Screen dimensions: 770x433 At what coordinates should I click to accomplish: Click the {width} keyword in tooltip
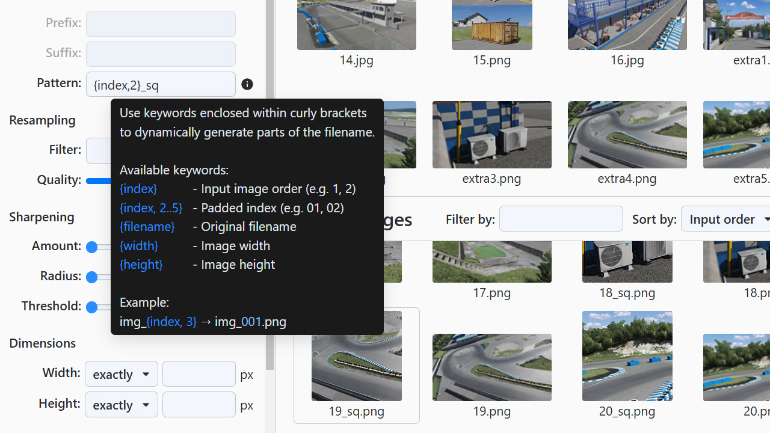(x=139, y=246)
